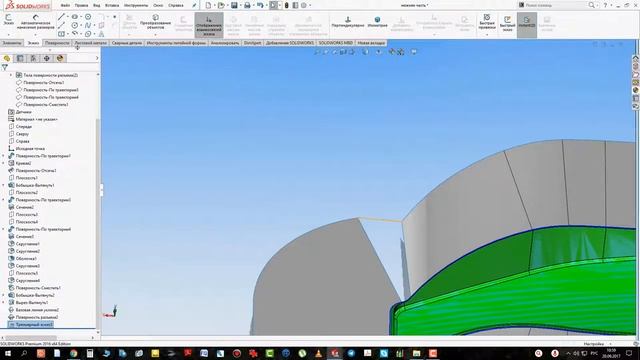Switch to the Поверхности tab
Image resolution: width=640 pixels, height=360 pixels.
click(57, 43)
